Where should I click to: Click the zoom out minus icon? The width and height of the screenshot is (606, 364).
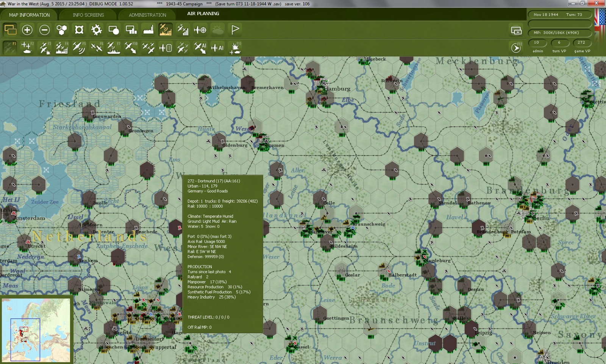click(44, 30)
